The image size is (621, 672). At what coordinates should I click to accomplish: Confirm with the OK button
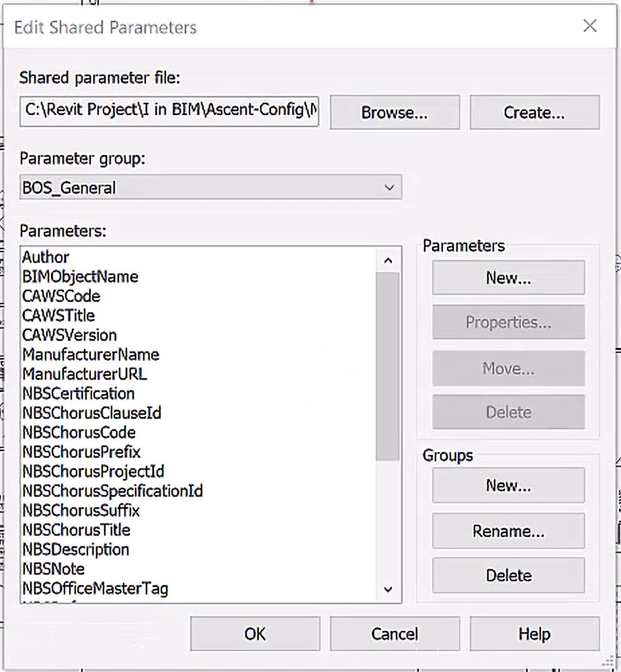click(x=255, y=634)
